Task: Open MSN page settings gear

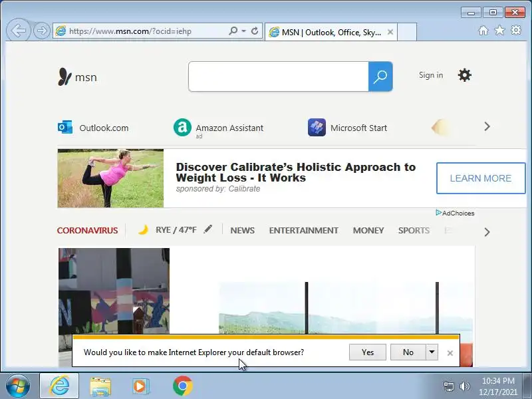Action: tap(464, 75)
